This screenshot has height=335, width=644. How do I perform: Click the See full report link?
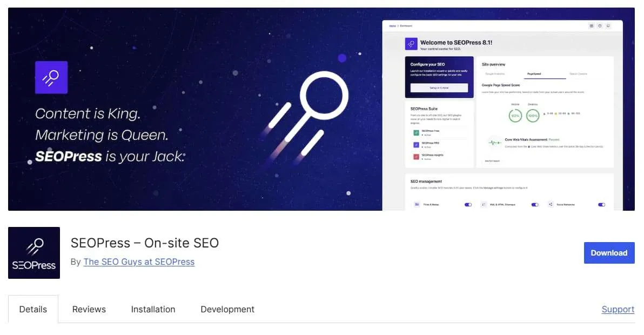[x=492, y=161]
